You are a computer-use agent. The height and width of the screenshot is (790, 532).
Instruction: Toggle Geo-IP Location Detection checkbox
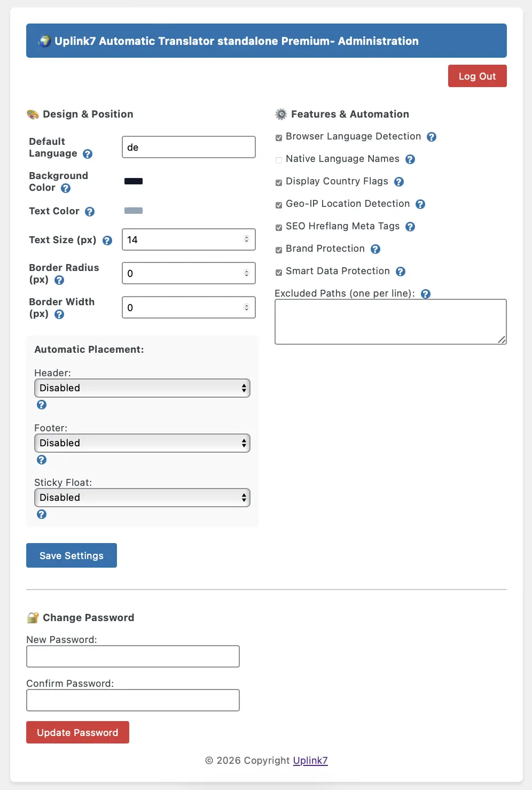279,205
